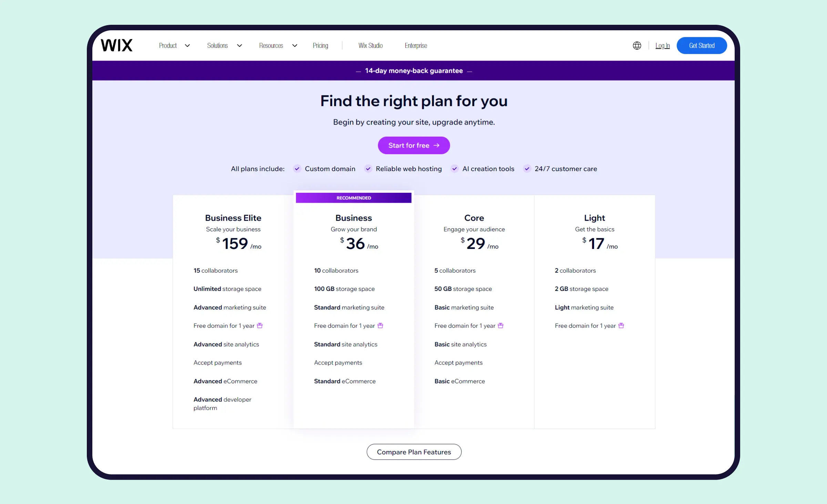Click the checkmark icon beside Custom domain
This screenshot has width=827, height=504.
point(297,169)
